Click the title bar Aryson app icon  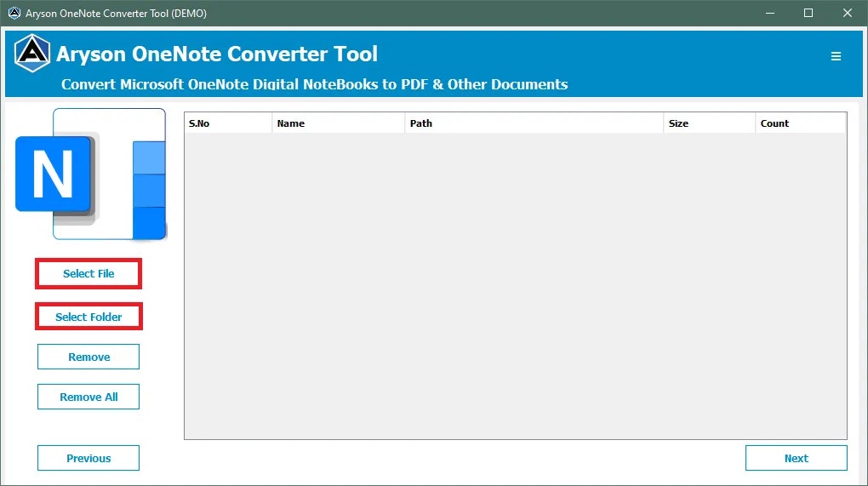[x=14, y=13]
